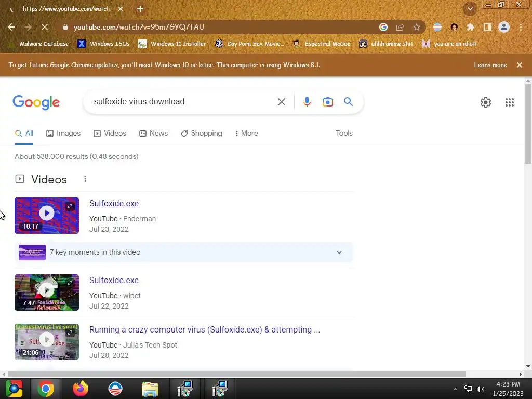
Task: Open Chrome three-dot menu
Action: pyautogui.click(x=521, y=27)
